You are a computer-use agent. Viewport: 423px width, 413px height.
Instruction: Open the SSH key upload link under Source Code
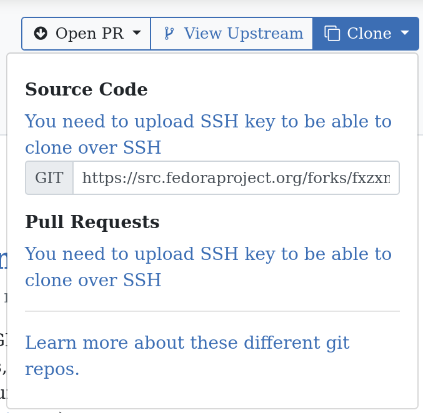click(208, 134)
